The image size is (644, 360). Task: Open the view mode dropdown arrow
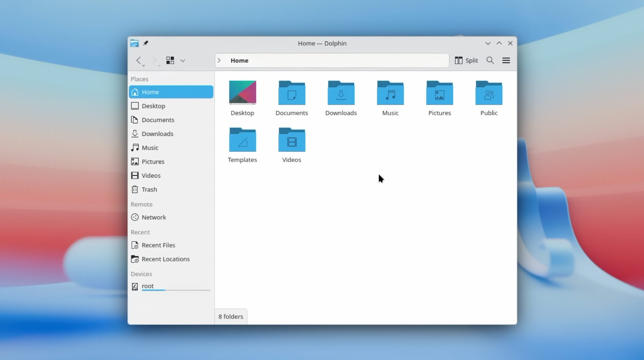pyautogui.click(x=183, y=60)
